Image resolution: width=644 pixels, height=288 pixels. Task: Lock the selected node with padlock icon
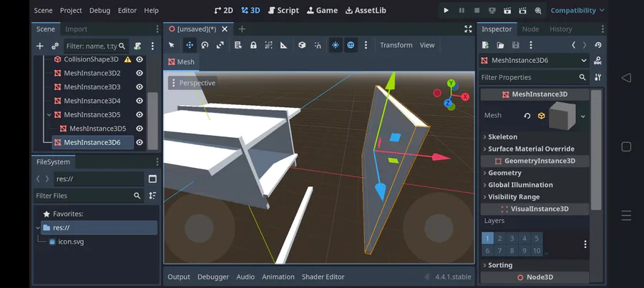[253, 45]
